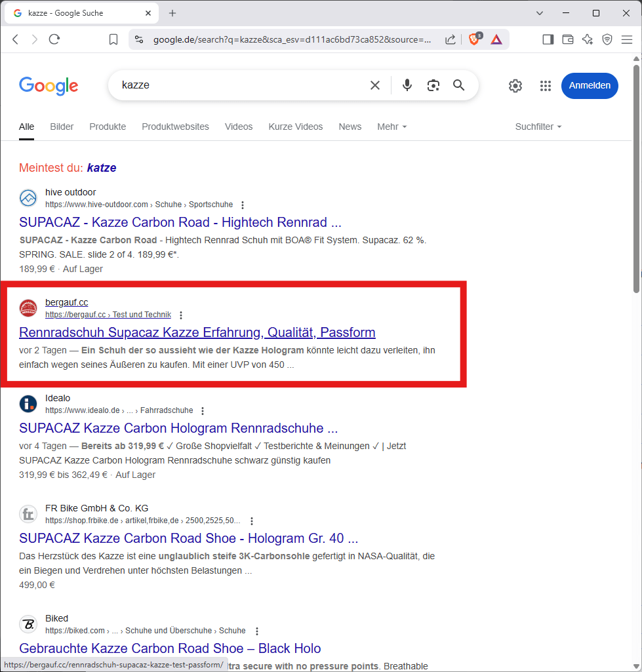Clear the search box with X icon
Image resolution: width=642 pixels, height=672 pixels.
coord(375,85)
